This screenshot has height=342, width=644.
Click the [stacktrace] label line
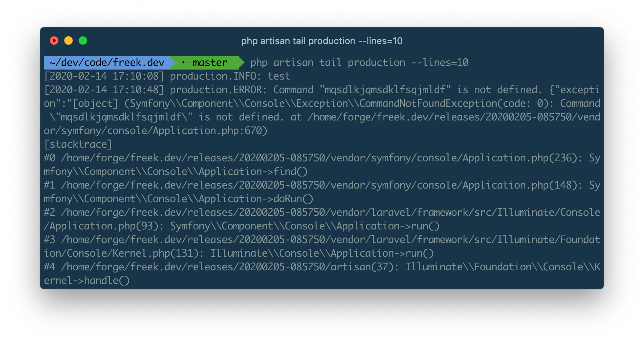tap(78, 144)
